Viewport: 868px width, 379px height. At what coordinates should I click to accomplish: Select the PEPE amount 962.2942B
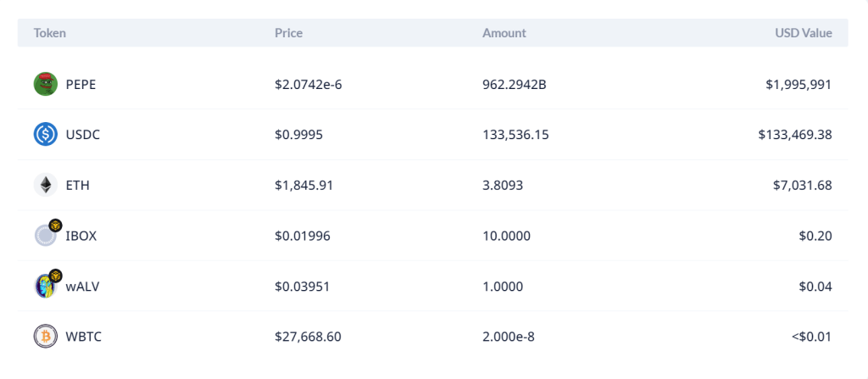coord(516,84)
